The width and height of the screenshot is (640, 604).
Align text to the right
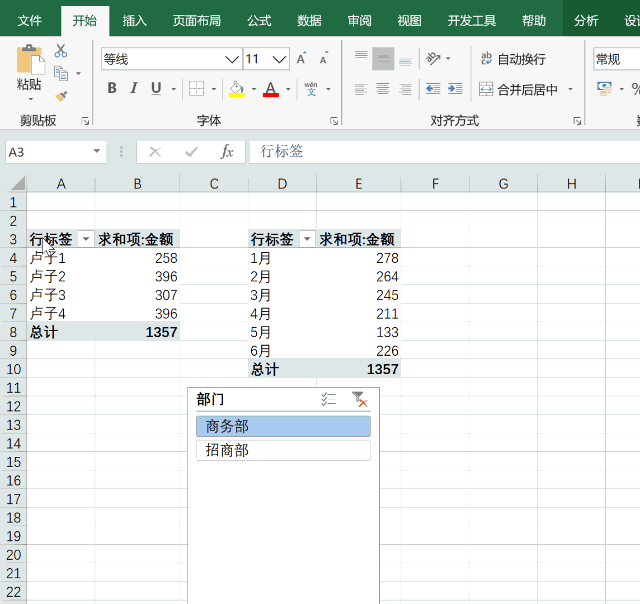(405, 89)
